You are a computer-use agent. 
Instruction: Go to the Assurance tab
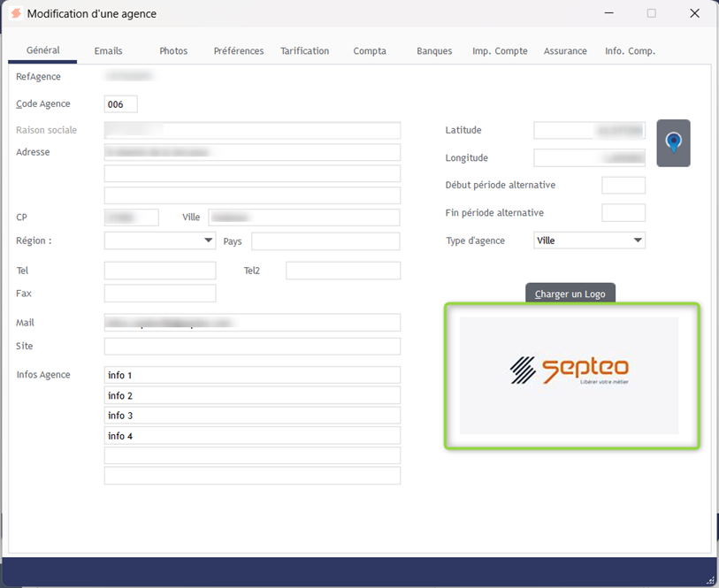point(565,51)
